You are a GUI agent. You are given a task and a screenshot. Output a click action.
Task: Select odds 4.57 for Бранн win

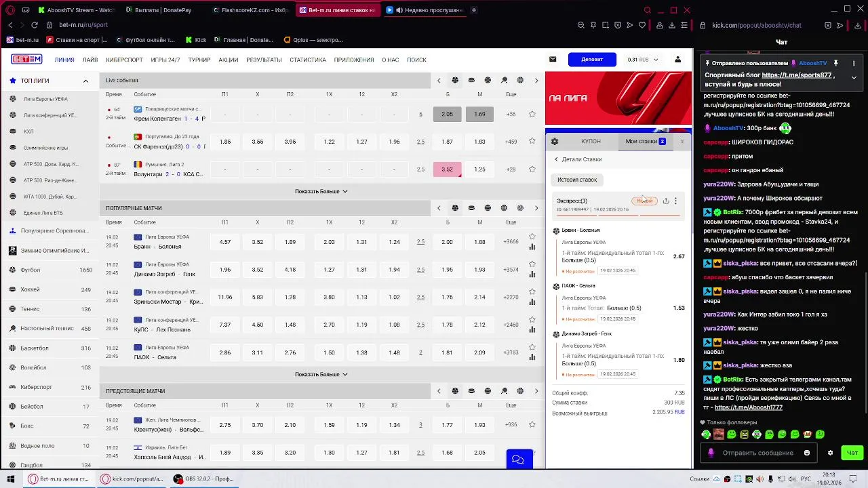click(x=225, y=242)
